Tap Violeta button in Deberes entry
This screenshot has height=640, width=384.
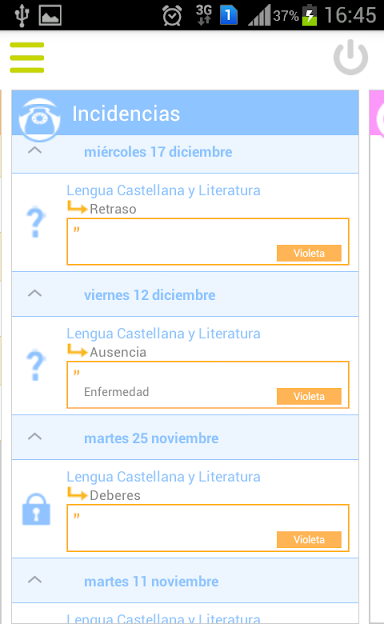tap(309, 540)
